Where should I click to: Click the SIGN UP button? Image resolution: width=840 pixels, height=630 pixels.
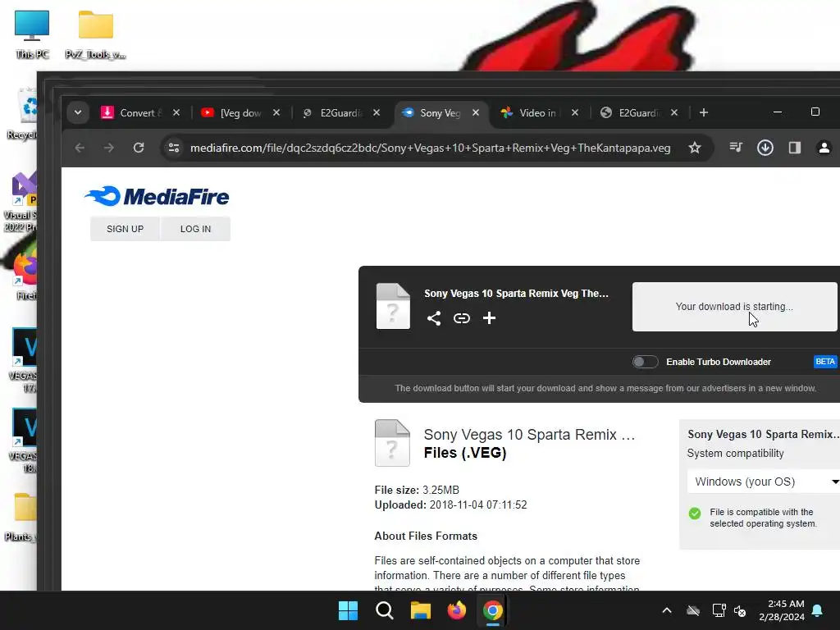[x=125, y=229]
